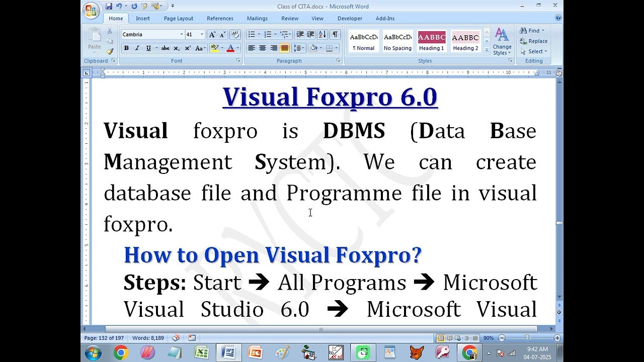Save the document using Quick Access
Image resolution: width=644 pixels, height=362 pixels.
[109, 6]
